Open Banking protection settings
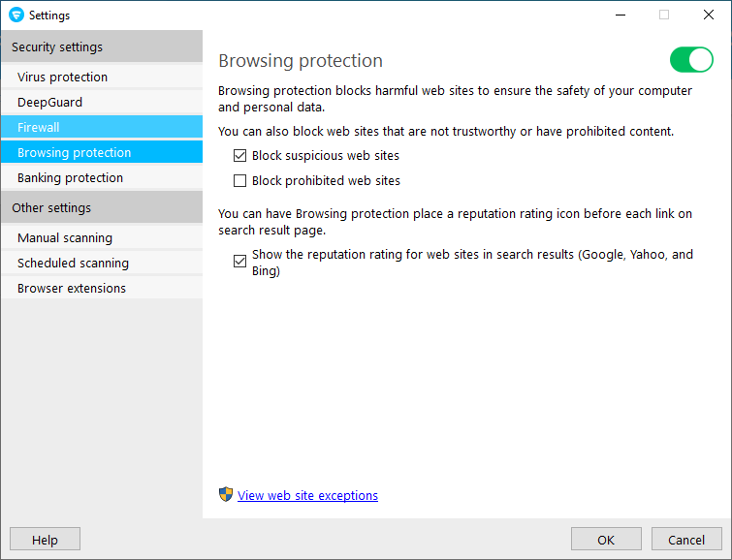732x560 pixels. pos(70,178)
